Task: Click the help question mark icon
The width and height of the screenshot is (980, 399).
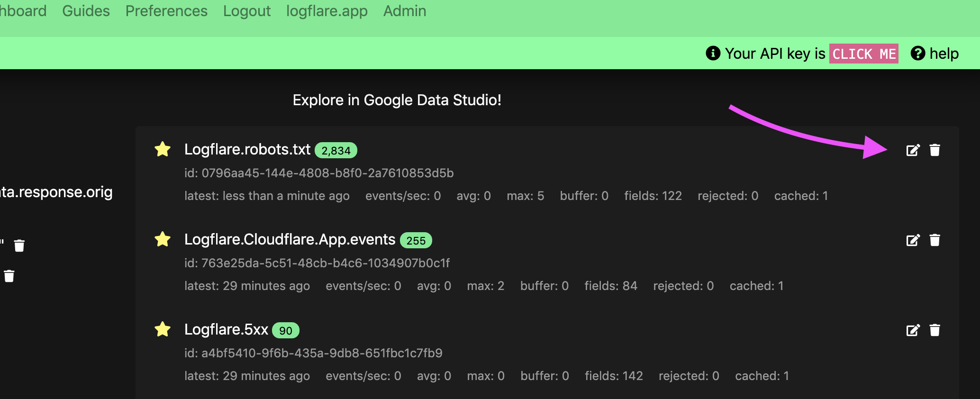Action: tap(917, 54)
